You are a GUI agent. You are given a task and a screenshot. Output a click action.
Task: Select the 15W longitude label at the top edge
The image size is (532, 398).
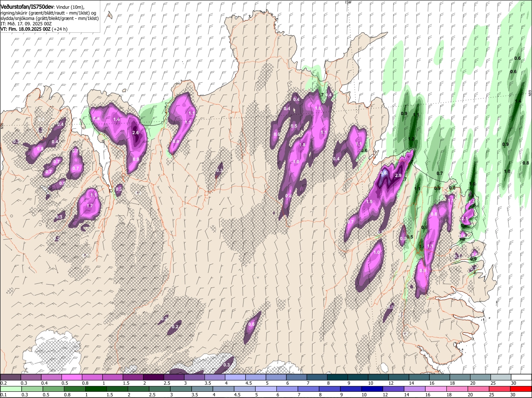click(x=348, y=2)
